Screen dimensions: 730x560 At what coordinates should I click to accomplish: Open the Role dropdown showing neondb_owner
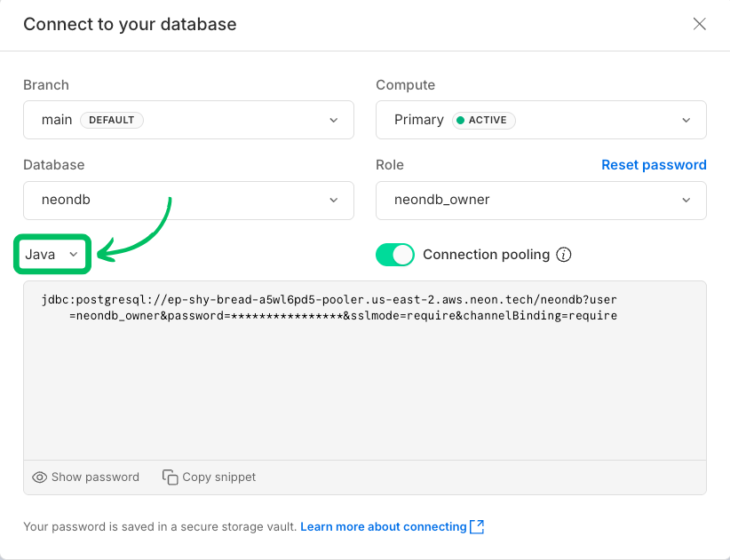click(x=541, y=201)
